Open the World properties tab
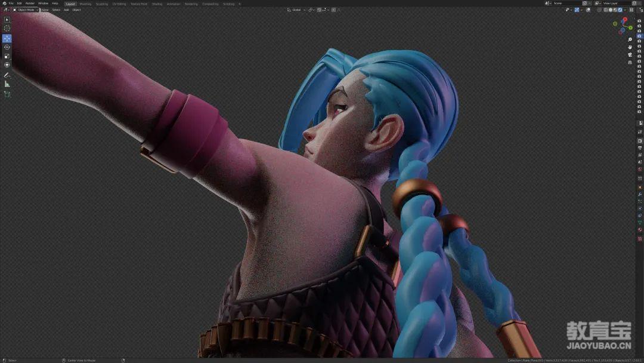Screen dimensions: 644x363 tap(640, 170)
